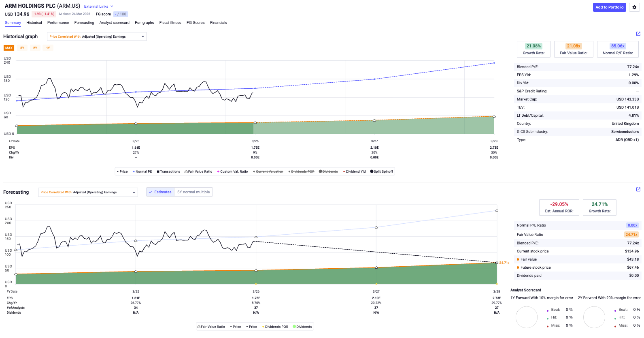Switch to the Summary tab
Screen dimensions: 644x338
13,23
